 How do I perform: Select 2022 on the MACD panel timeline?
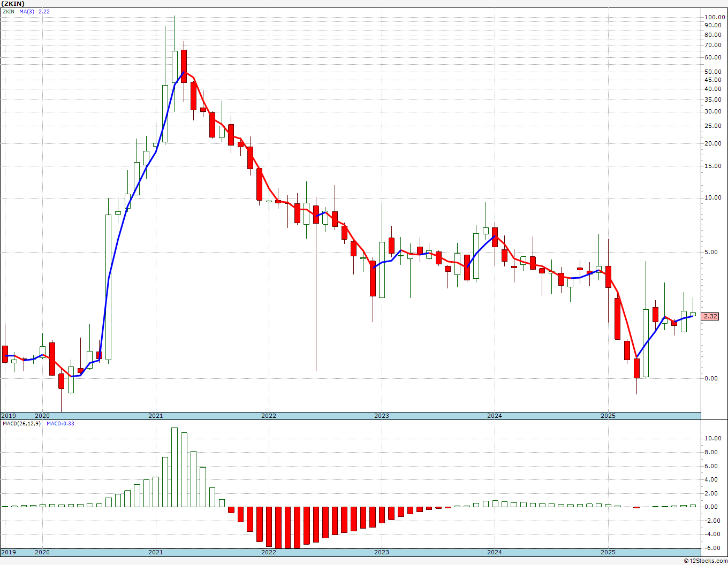269,552
